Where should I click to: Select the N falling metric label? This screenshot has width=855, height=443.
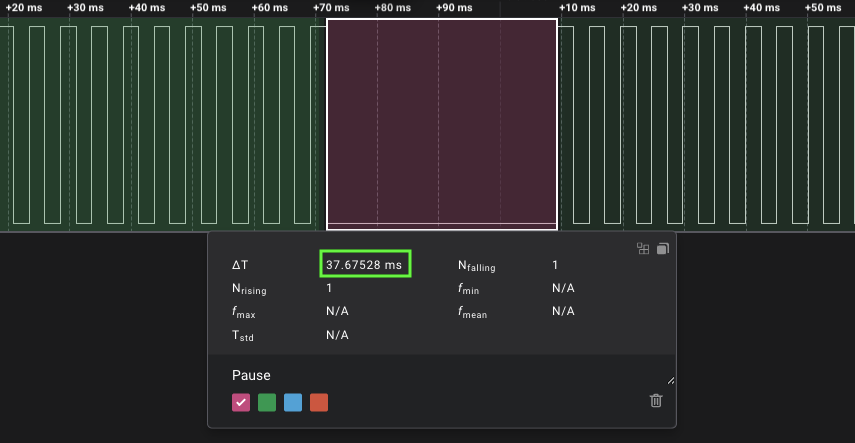(x=476, y=266)
